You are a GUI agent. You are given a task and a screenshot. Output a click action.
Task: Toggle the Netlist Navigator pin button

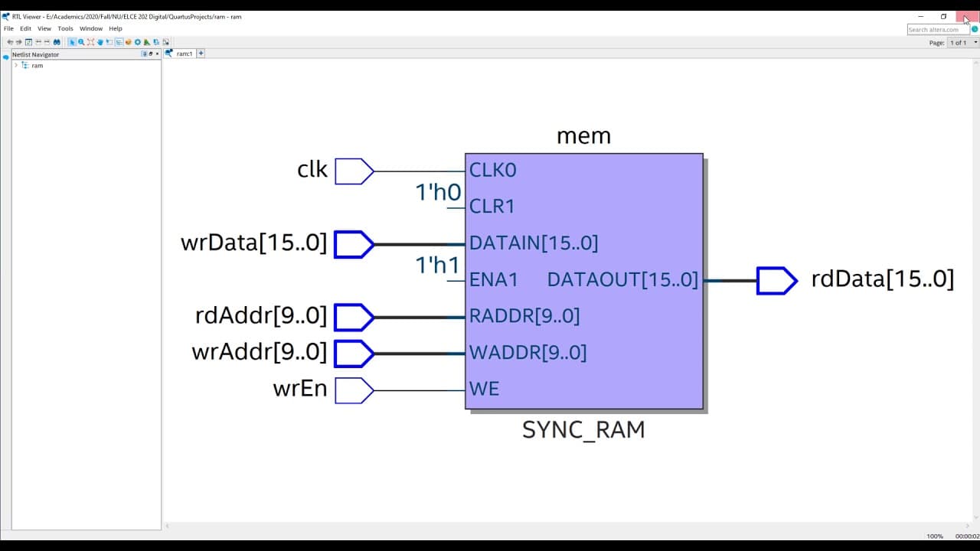pyautogui.click(x=144, y=54)
